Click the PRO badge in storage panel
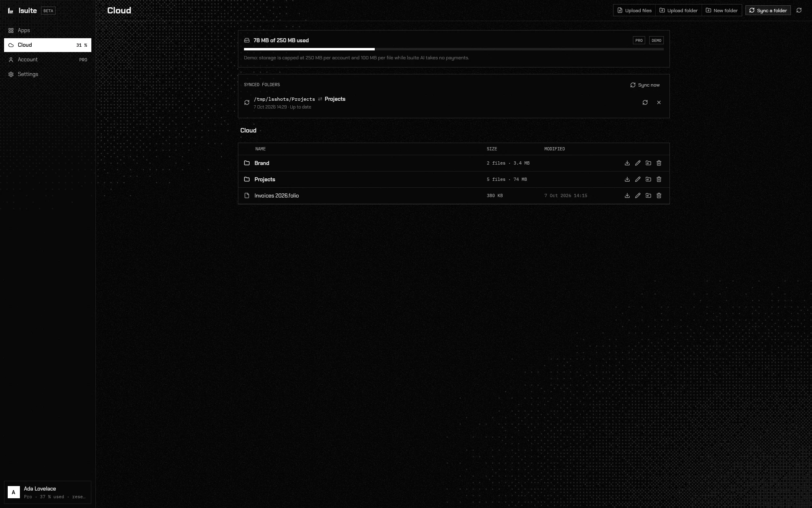Image resolution: width=812 pixels, height=508 pixels. tap(639, 40)
